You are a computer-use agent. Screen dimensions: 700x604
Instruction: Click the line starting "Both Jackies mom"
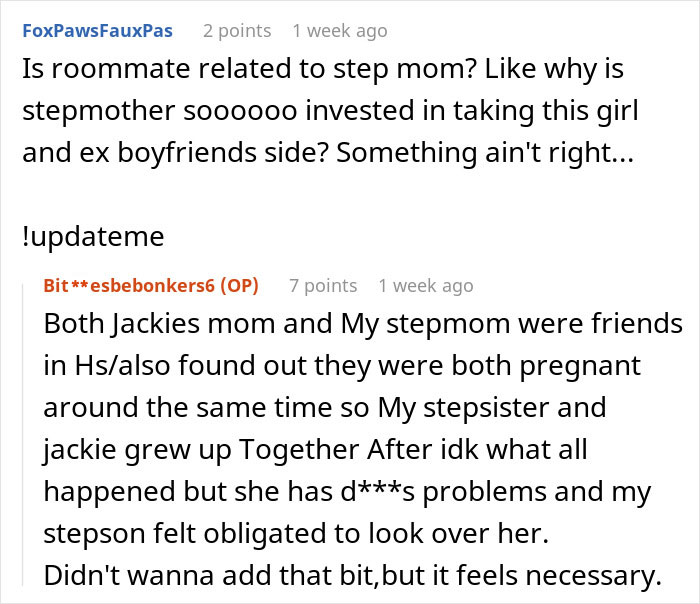click(363, 324)
